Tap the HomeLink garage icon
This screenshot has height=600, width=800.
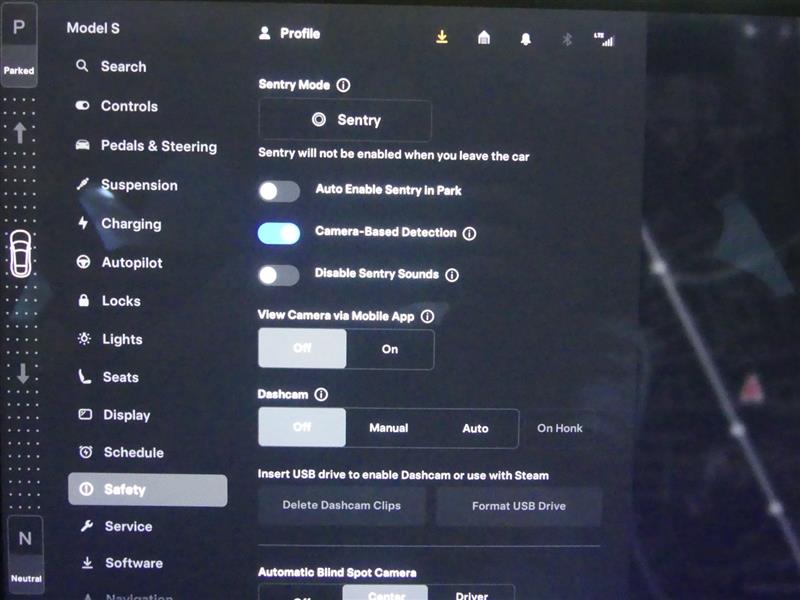tap(484, 37)
